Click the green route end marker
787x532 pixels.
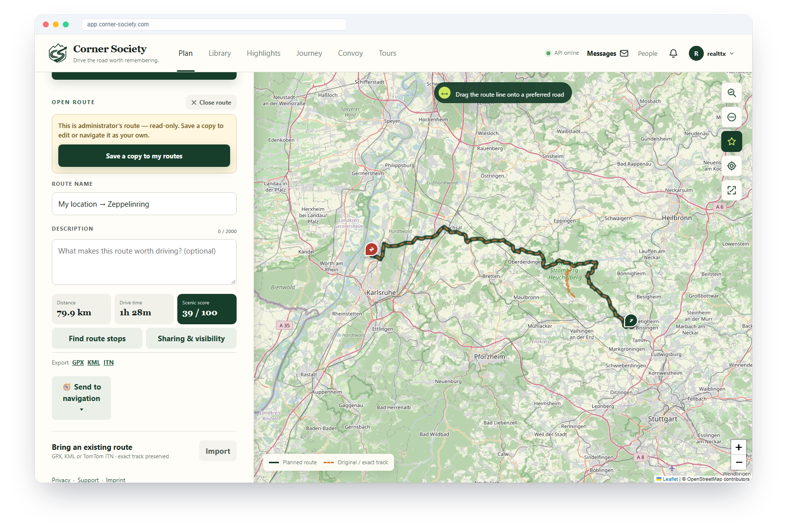point(631,321)
